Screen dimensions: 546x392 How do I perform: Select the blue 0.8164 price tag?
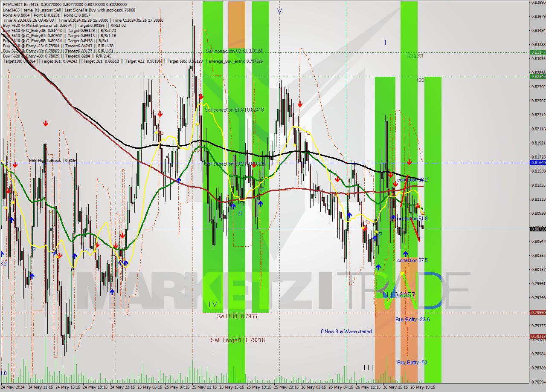(x=538, y=163)
